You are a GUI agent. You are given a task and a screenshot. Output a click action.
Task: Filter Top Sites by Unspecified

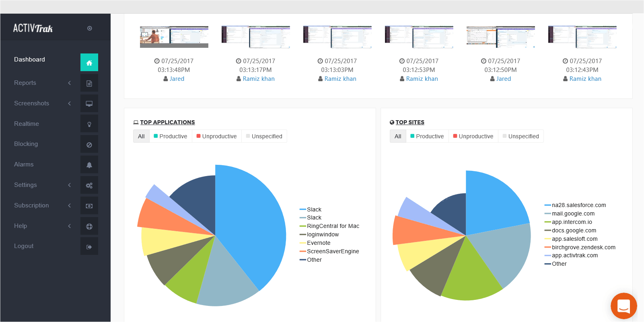pos(521,136)
